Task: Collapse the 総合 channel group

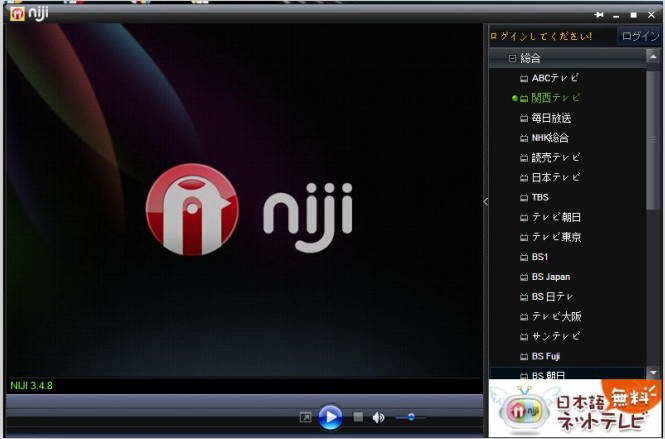Action: 512,59
